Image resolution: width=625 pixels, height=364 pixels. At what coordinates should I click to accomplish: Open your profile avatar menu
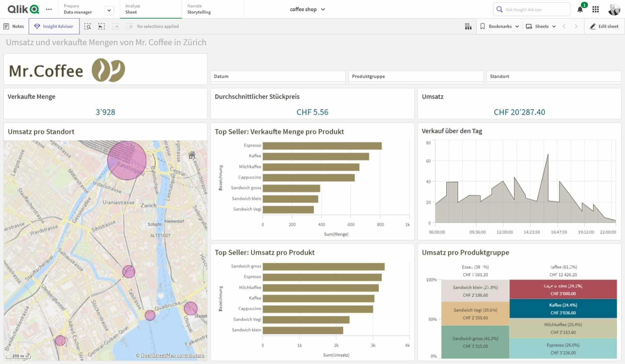[x=614, y=9]
